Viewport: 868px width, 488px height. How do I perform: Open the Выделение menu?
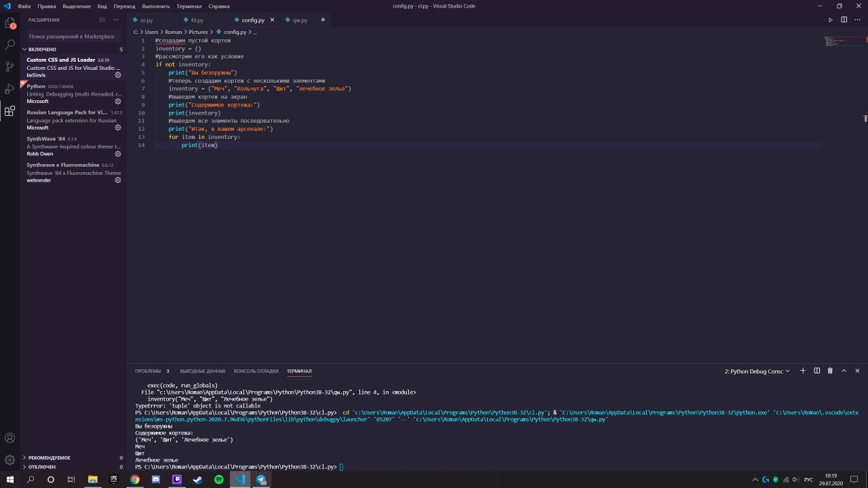coord(77,6)
